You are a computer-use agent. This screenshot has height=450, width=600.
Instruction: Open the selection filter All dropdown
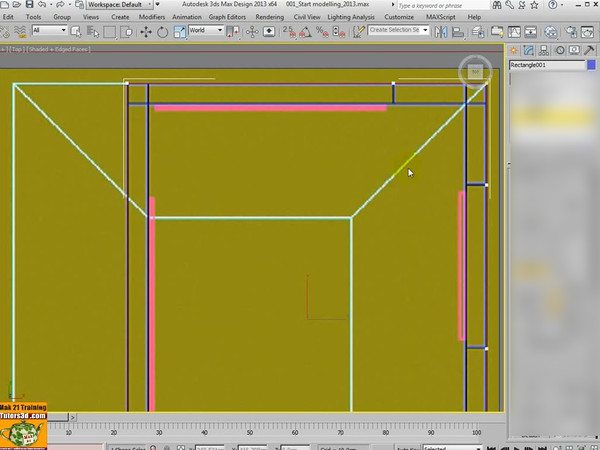pyautogui.click(x=49, y=30)
